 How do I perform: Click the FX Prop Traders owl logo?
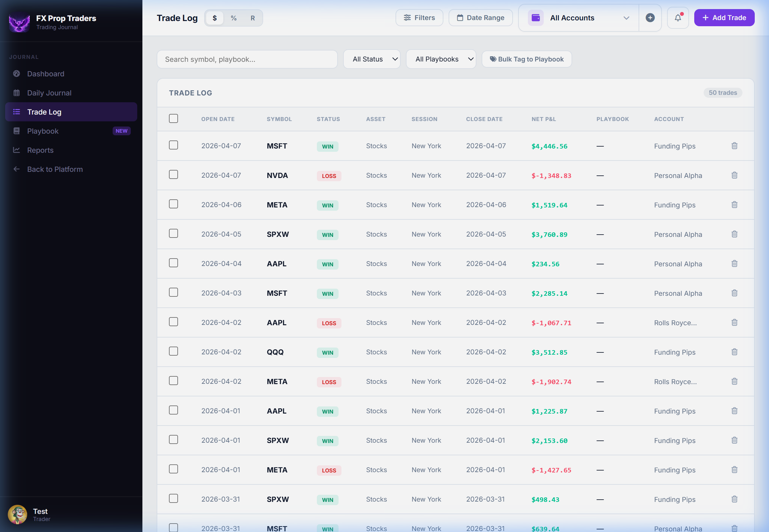coord(19,22)
